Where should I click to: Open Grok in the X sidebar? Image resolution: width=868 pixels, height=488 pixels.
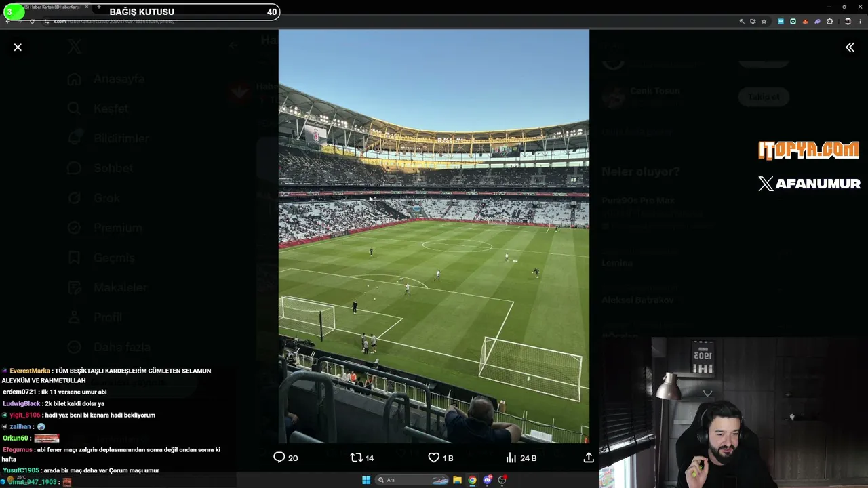(94, 198)
